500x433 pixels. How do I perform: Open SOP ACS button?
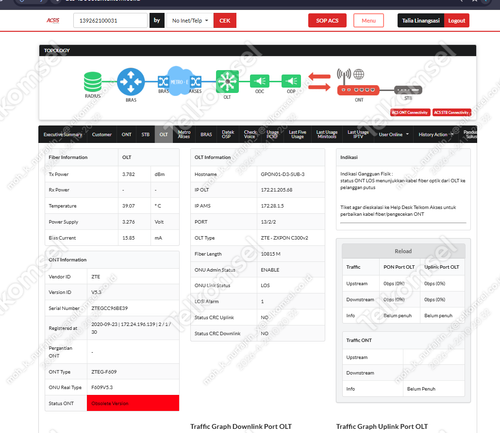tap(327, 20)
